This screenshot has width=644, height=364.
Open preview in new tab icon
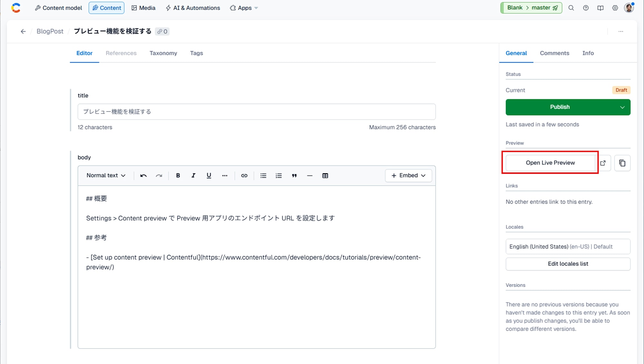click(x=603, y=163)
